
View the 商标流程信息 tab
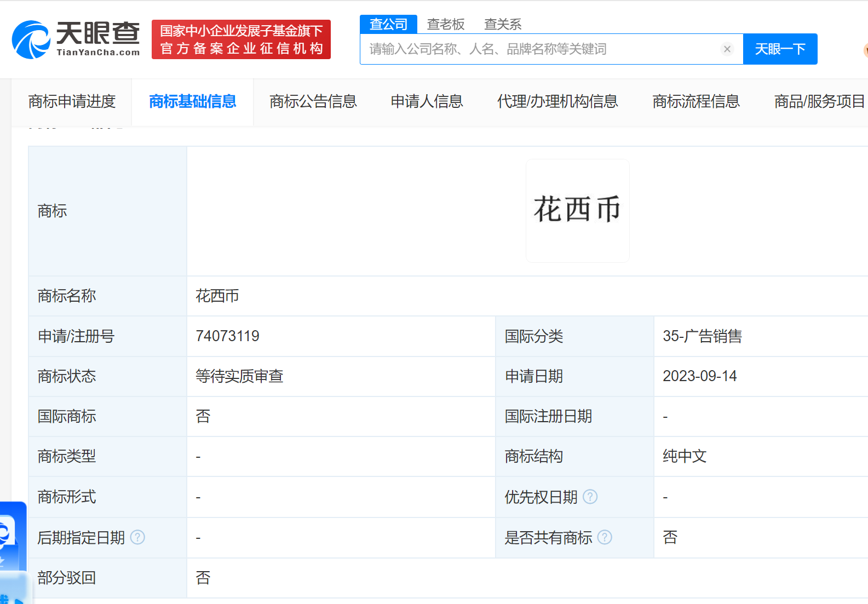point(695,101)
